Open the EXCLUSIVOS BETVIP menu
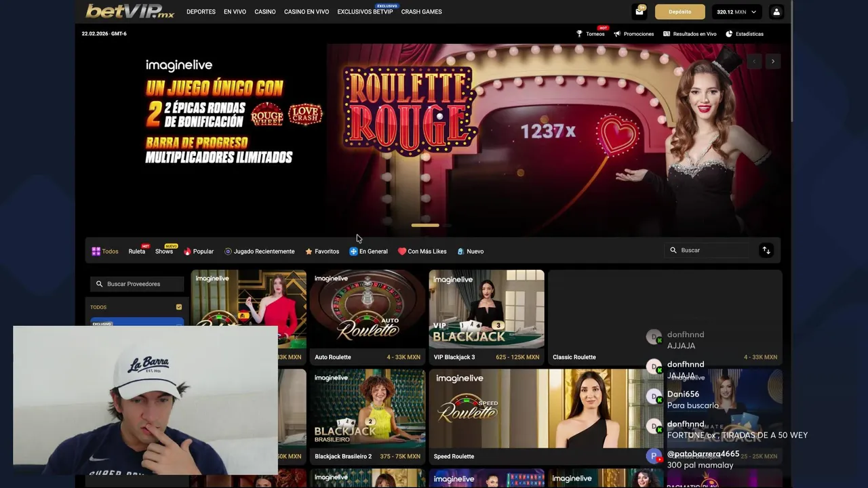This screenshot has width=868, height=488. pyautogui.click(x=365, y=12)
